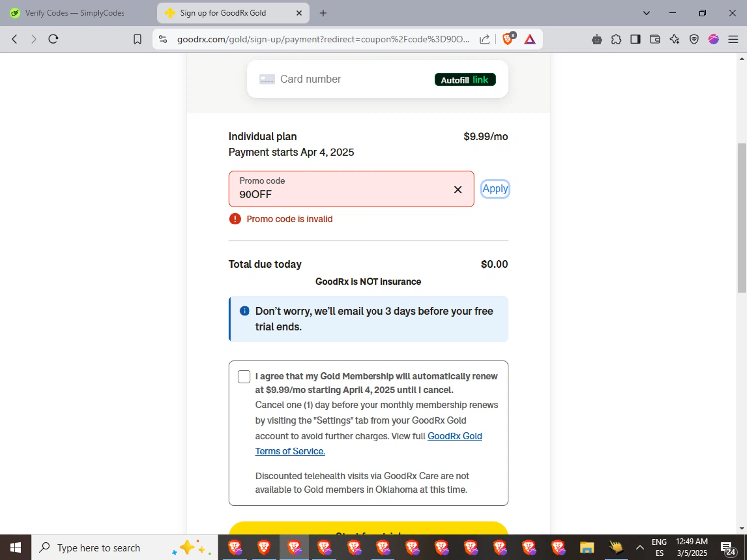Screen dimensions: 747x560
Task: Click 'Payment starts Apr 4, 2025' text
Action: point(291,152)
